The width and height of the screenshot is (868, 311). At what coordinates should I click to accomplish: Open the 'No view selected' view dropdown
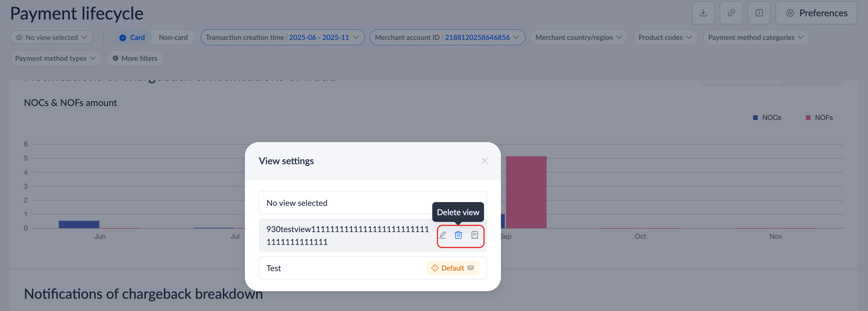point(51,38)
